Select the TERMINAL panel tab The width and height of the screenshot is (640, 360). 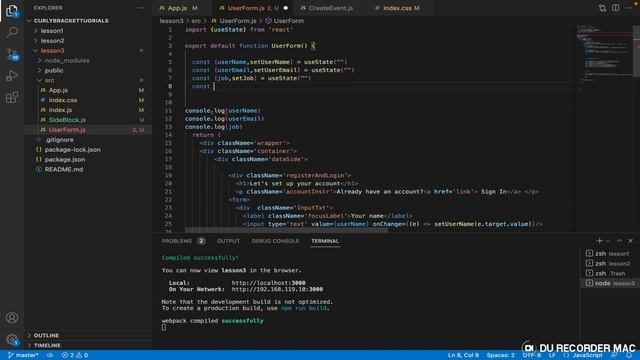[x=325, y=241]
